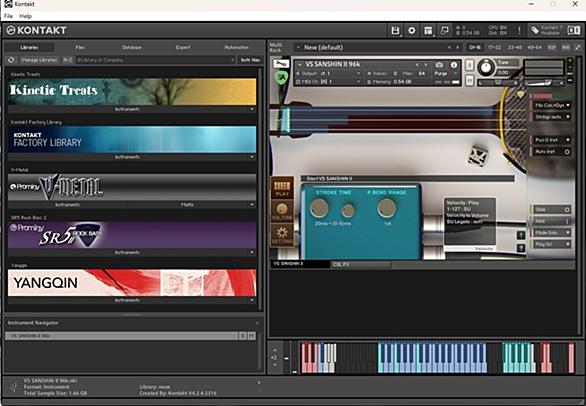The width and height of the screenshot is (586, 406).
Task: Mute the VS SANSHIN instrument
Action: click(x=470, y=80)
